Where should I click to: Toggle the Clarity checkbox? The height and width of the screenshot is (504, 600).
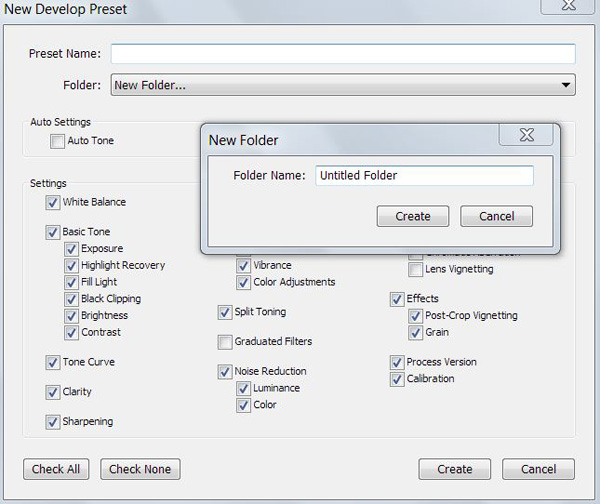tap(53, 392)
